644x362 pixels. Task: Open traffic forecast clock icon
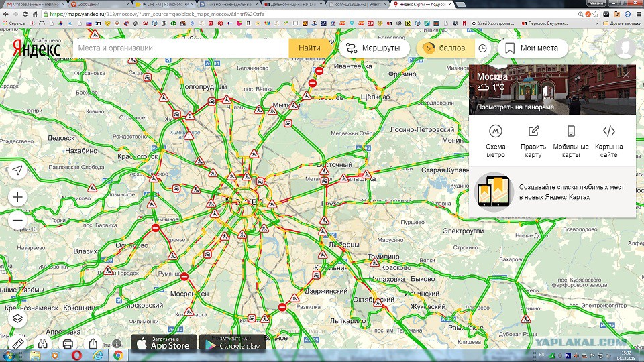tap(483, 48)
